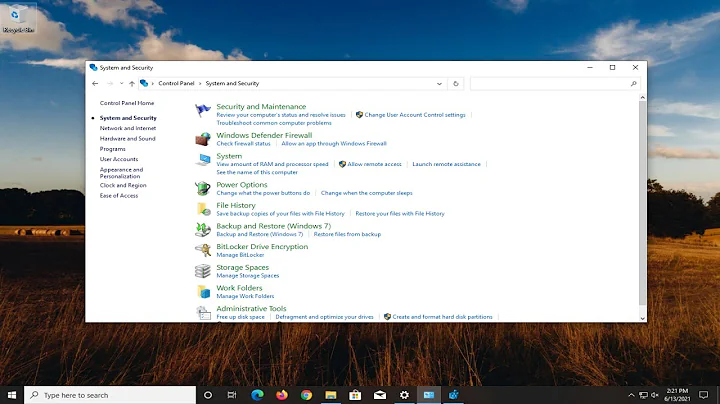
Task: Click Launch remote assistance link
Action: click(x=446, y=164)
